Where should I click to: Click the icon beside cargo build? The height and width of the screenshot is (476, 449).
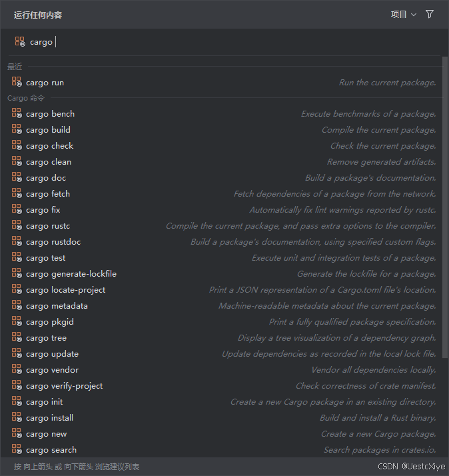tap(17, 129)
